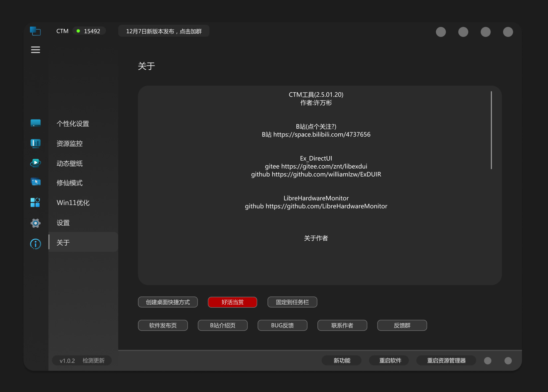Click 创建桌面快捷方式 button
The width and height of the screenshot is (548, 392).
[168, 302]
